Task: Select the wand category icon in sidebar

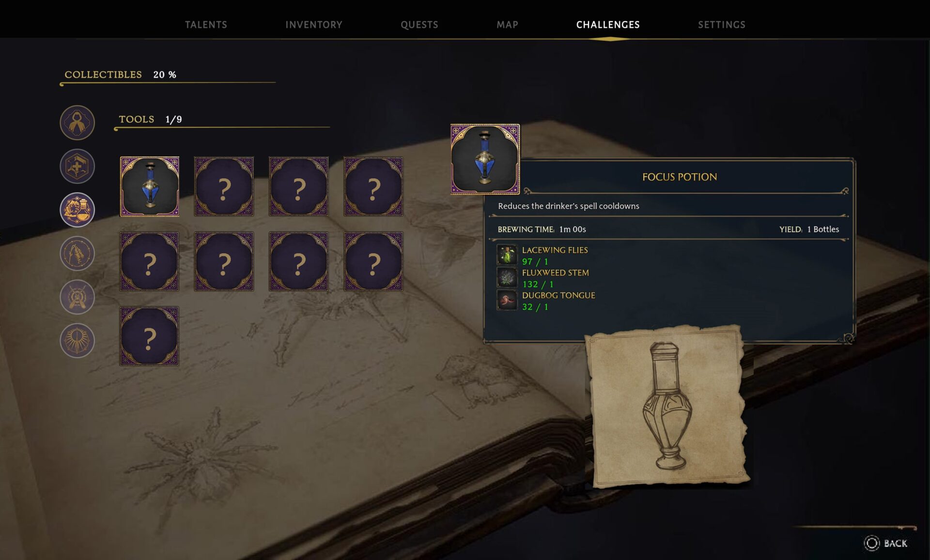Action: pos(77,253)
